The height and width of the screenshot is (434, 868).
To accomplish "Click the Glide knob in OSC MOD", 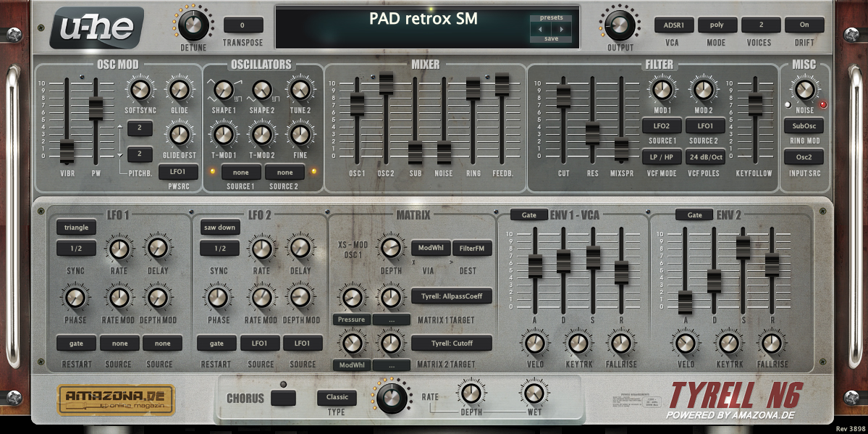I will [180, 88].
